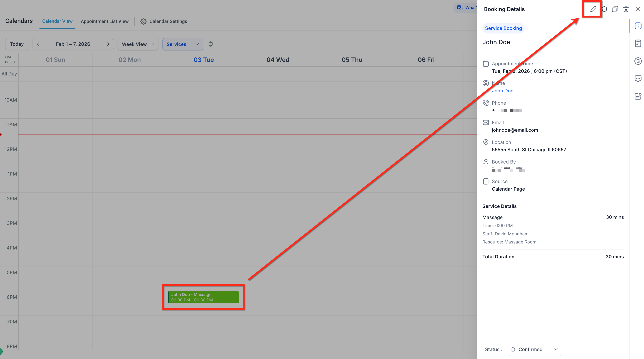Click the reschedule refresh icon
This screenshot has width=644, height=359.
pos(604,9)
